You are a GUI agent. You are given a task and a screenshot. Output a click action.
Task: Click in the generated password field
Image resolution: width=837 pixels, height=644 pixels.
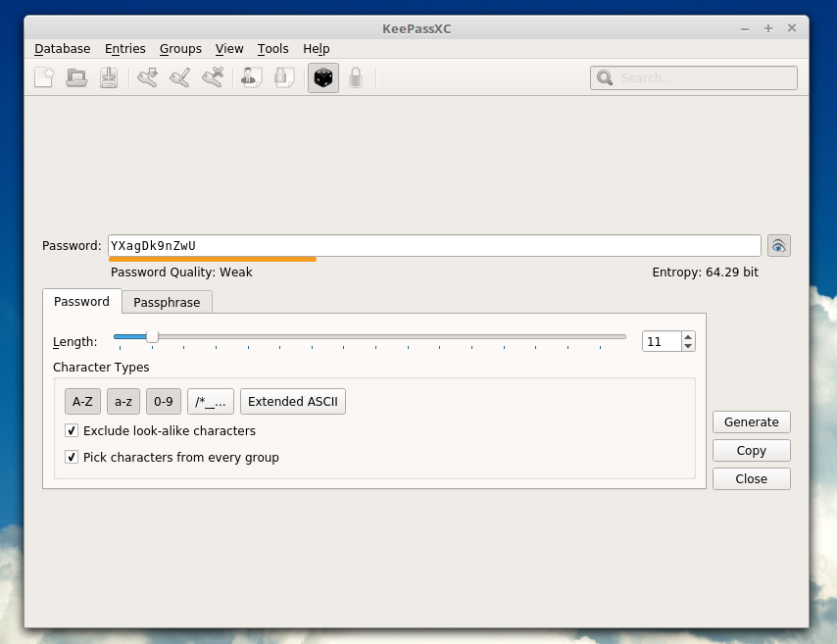point(434,246)
